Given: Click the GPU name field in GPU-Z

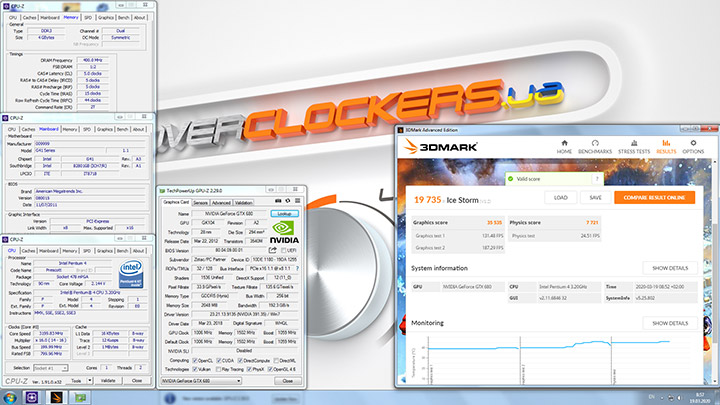Looking at the screenshot, I should coord(229,214).
